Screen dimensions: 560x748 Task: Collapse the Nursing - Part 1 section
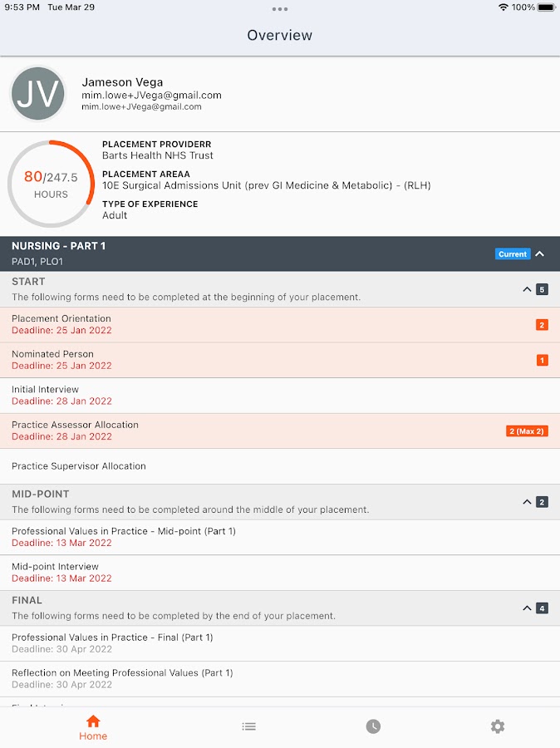coord(540,253)
